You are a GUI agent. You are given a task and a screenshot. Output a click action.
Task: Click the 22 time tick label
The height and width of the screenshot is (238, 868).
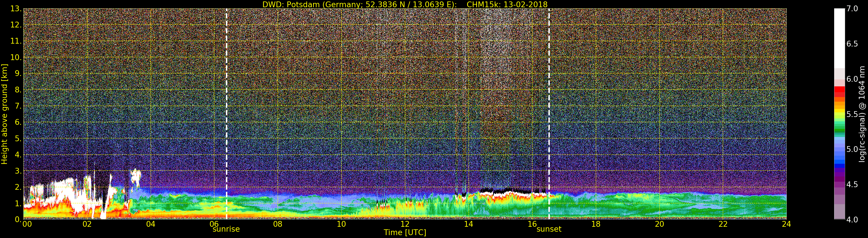[x=723, y=224]
